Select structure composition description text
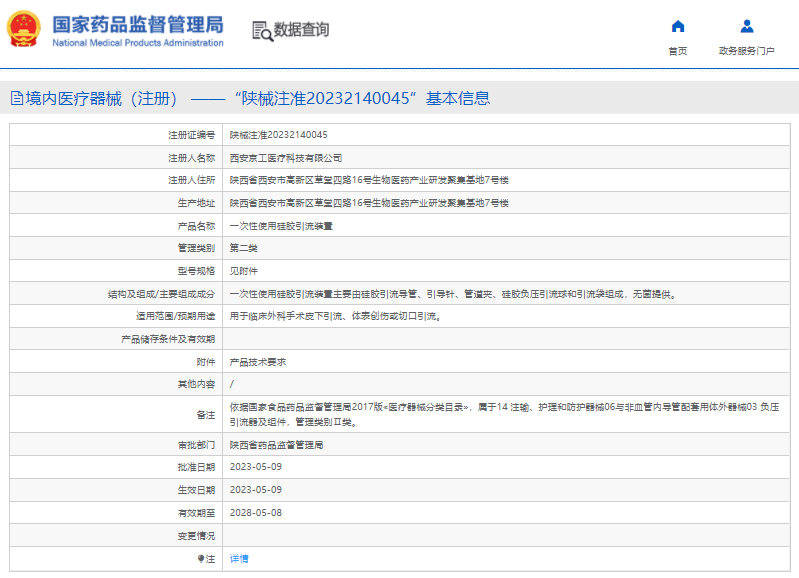This screenshot has width=799, height=578. [x=453, y=294]
